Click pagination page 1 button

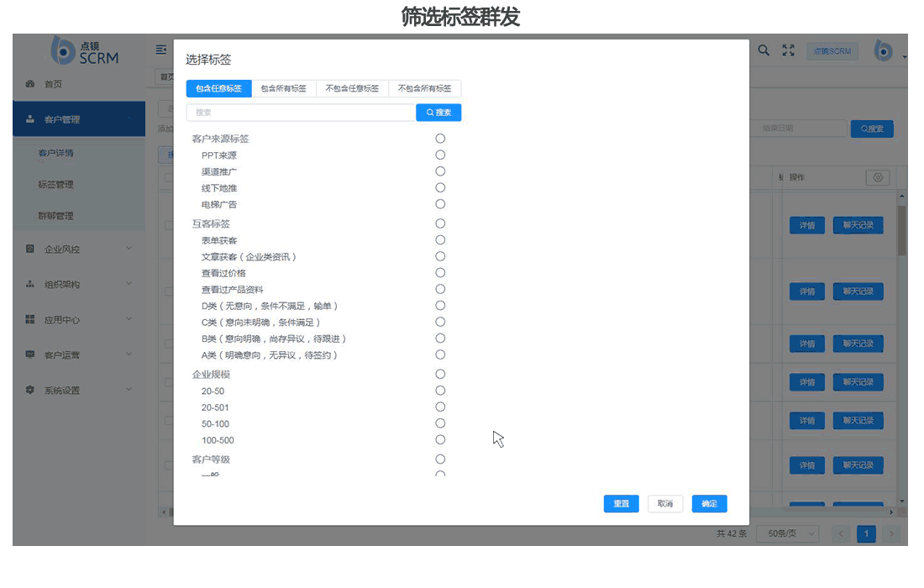pos(866,533)
